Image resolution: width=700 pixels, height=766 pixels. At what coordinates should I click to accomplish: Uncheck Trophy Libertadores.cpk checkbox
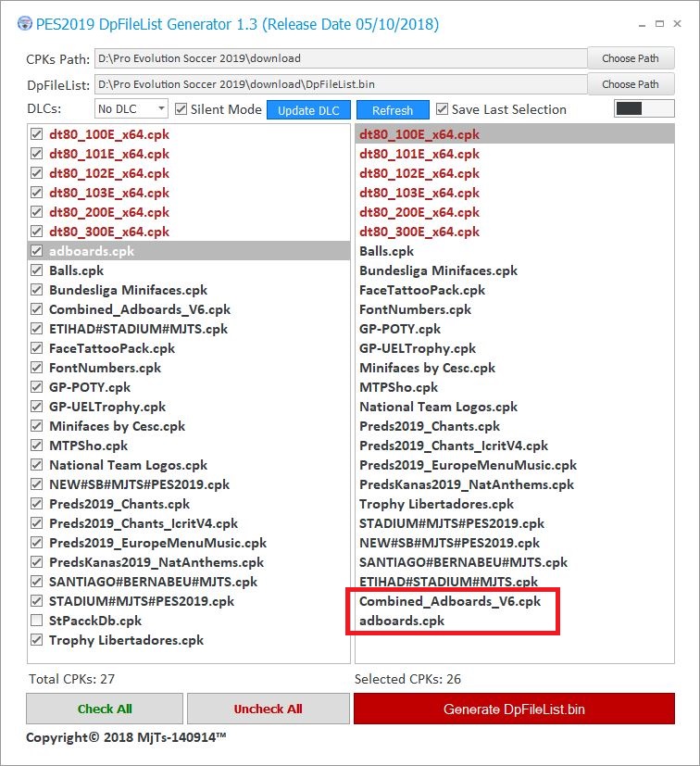(37, 640)
